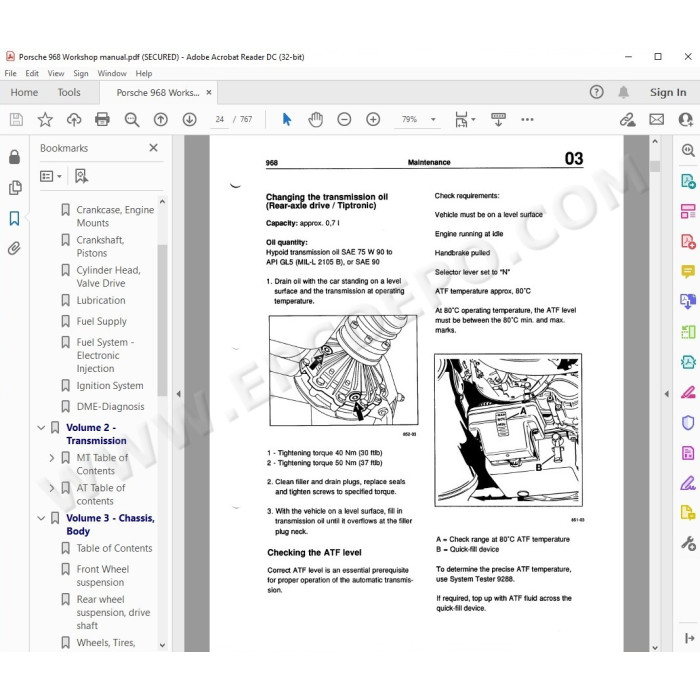700x700 pixels.
Task: Open Help question mark icon
Action: pyautogui.click(x=596, y=92)
